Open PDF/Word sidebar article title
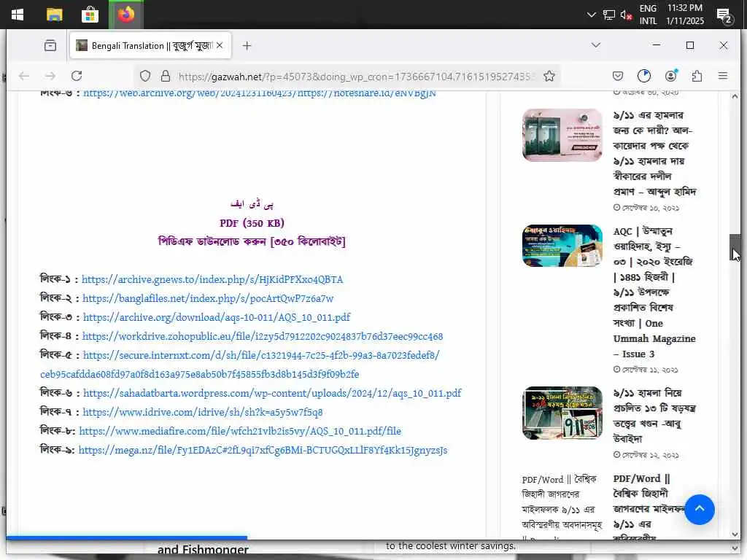 (x=650, y=507)
